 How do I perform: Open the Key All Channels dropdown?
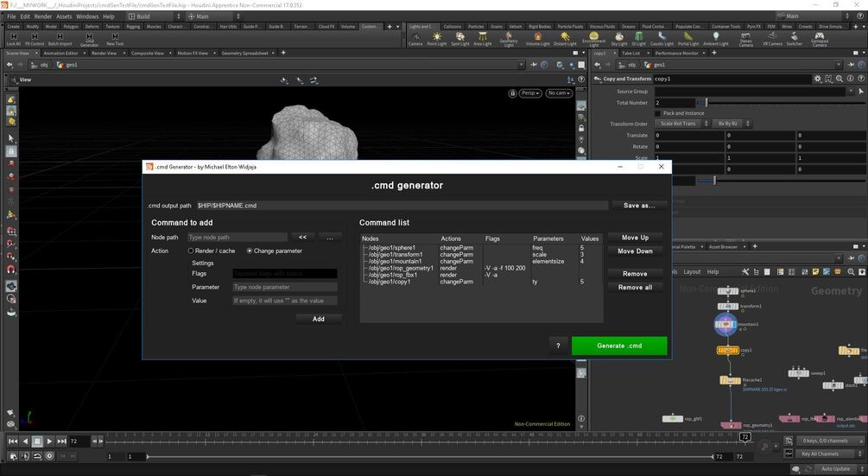coord(832,454)
